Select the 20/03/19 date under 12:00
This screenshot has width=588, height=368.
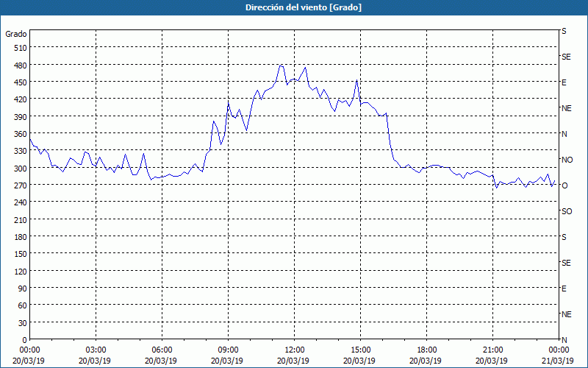[293, 361]
